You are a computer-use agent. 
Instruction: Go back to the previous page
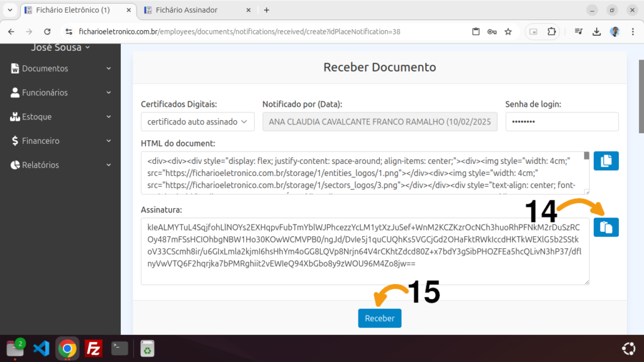pyautogui.click(x=11, y=31)
